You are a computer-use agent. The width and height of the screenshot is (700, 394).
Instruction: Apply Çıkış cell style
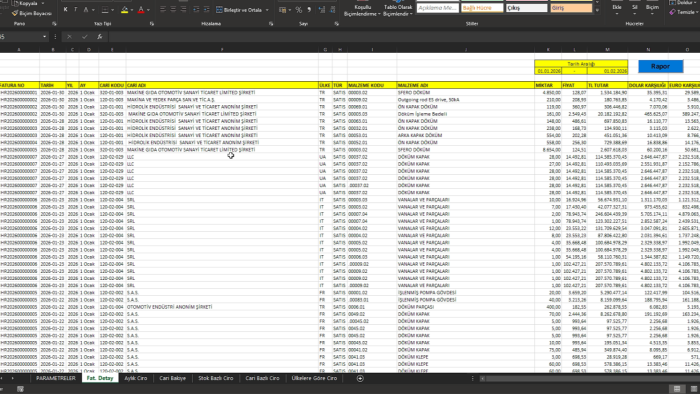coord(526,8)
